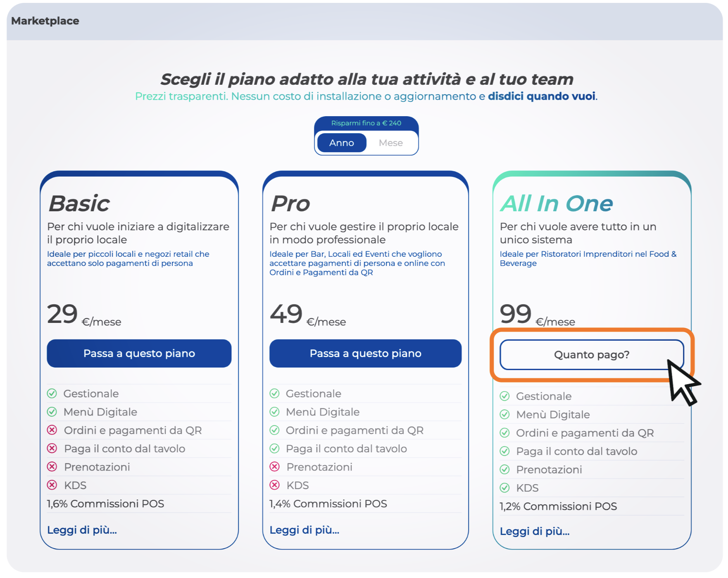Click the Quanto pago? button

point(592,355)
